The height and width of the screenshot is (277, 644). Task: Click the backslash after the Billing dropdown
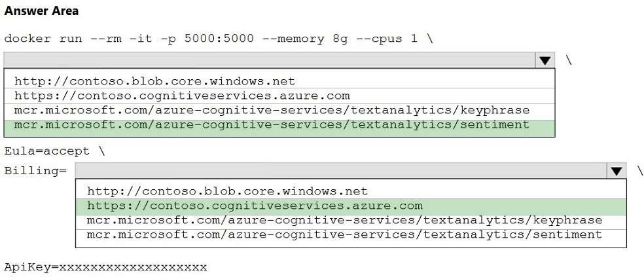tap(639, 170)
